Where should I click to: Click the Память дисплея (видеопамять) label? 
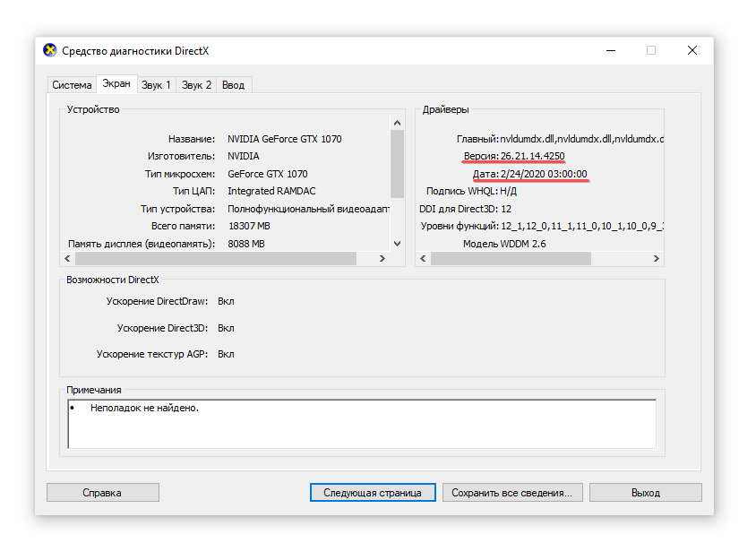click(142, 244)
